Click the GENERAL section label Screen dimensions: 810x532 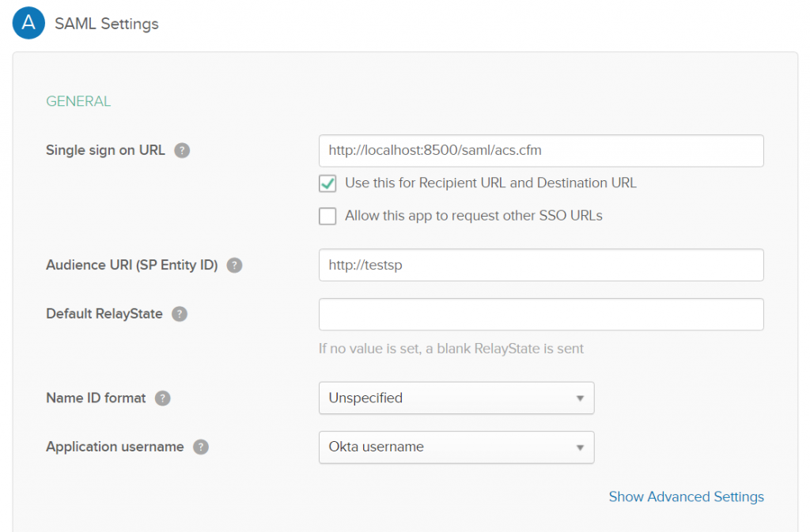pyautogui.click(x=78, y=101)
